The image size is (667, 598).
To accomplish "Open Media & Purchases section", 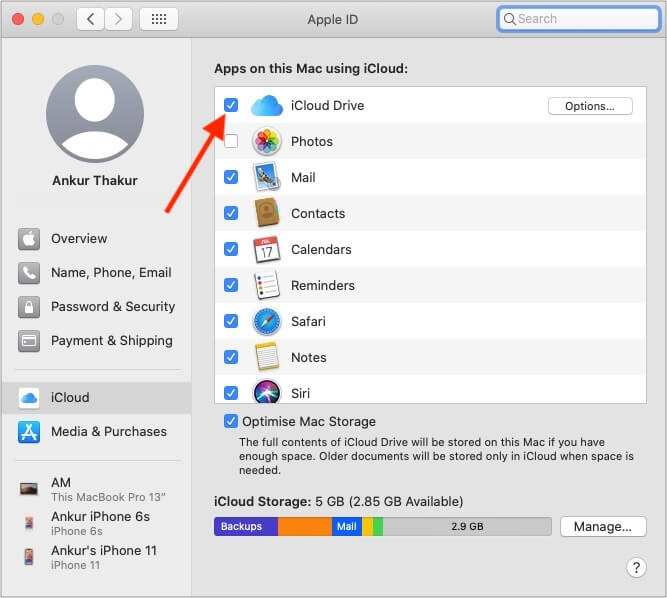I will pos(97,432).
